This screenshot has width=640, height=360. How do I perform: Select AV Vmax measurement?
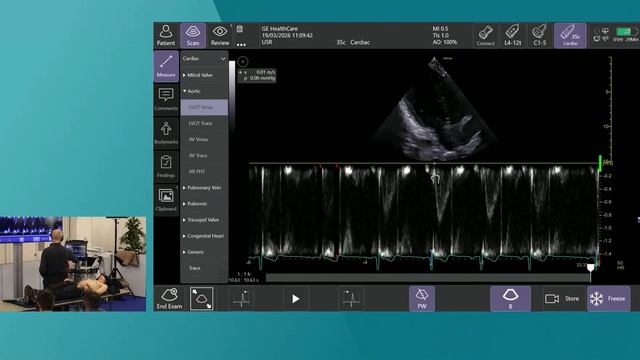(204, 140)
